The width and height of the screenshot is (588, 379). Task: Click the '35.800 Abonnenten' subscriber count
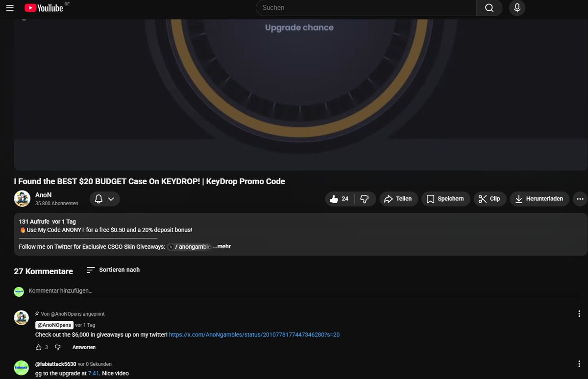tap(57, 203)
